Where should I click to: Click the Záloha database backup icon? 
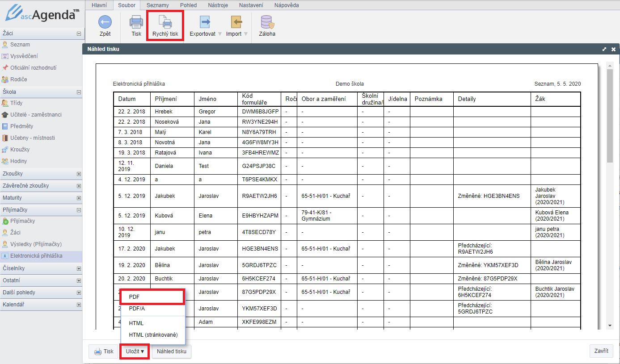[x=267, y=22]
